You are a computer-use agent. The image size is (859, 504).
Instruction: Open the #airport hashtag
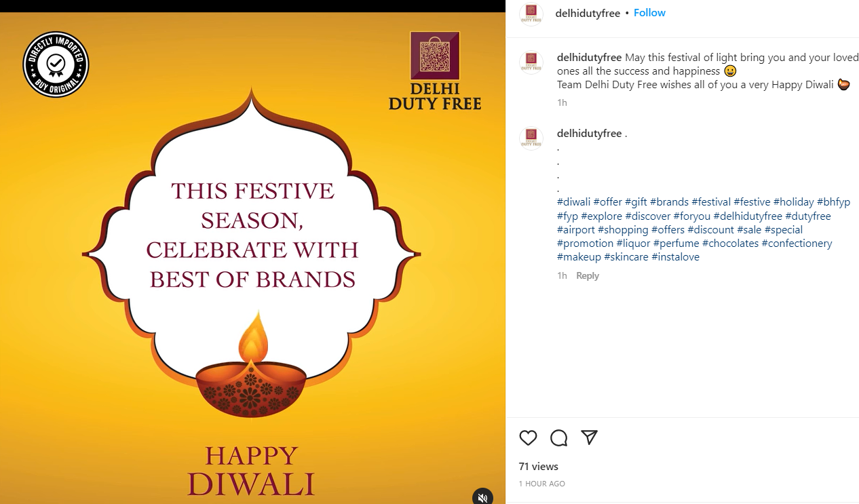click(x=576, y=229)
